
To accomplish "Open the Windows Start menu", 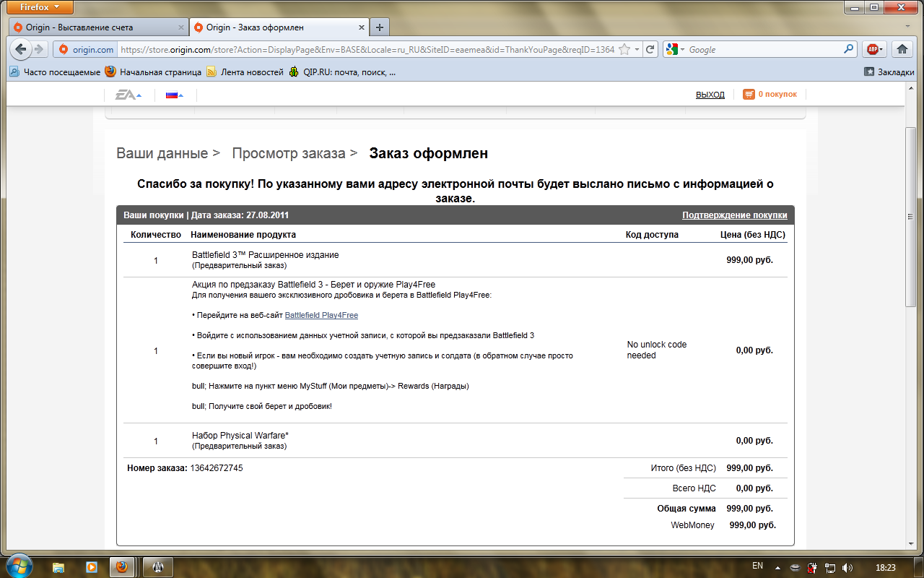I will click(x=18, y=566).
